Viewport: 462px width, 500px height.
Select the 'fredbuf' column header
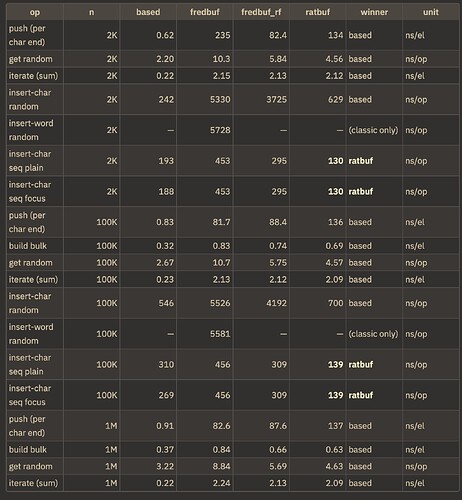point(205,12)
